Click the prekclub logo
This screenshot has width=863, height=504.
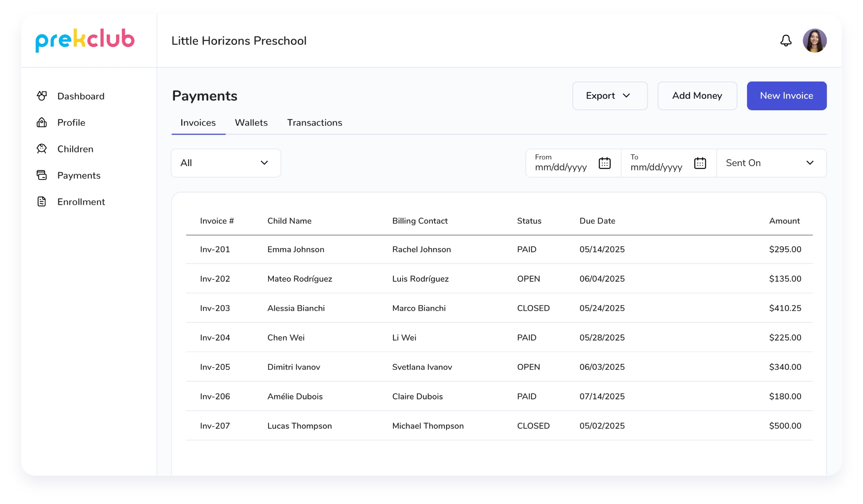pos(85,40)
